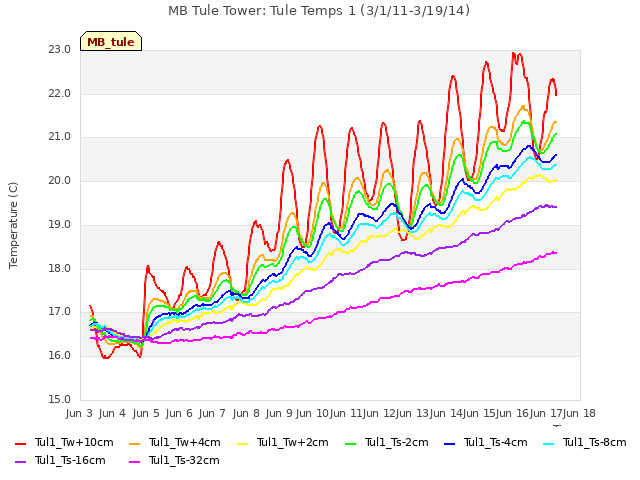
Task: Select legend label Tul1_Tw+4cm
Action: click(x=184, y=442)
